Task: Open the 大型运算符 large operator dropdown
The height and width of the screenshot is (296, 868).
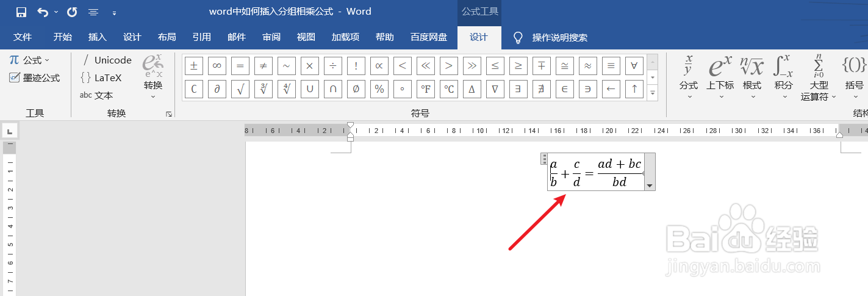Action: 819,77
